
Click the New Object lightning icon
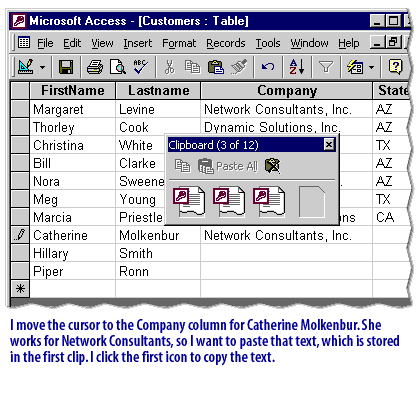pyautogui.click(x=355, y=67)
